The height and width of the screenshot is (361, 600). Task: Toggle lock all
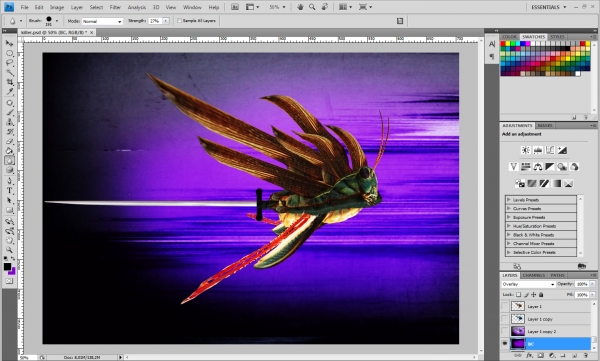tap(541, 295)
